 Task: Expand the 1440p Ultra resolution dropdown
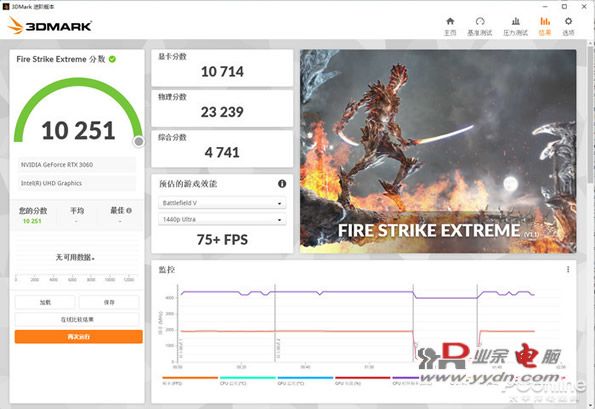[x=222, y=219]
